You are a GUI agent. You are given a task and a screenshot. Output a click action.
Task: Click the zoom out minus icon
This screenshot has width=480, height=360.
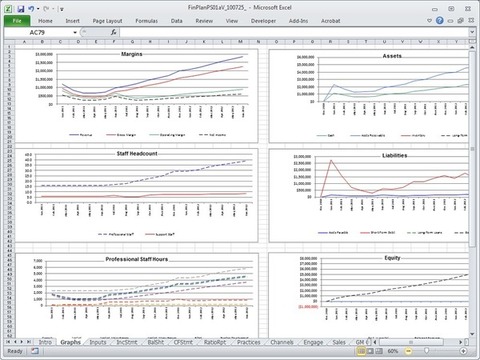(x=408, y=351)
